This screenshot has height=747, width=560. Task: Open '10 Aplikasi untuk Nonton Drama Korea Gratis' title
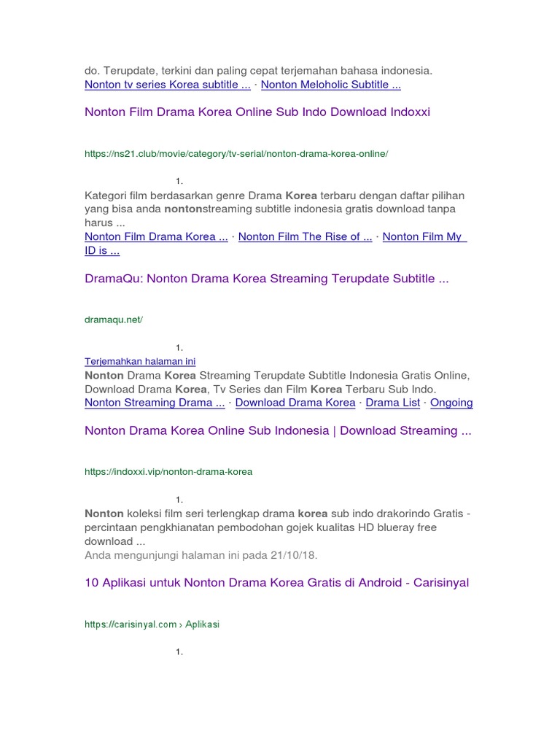coord(276,583)
